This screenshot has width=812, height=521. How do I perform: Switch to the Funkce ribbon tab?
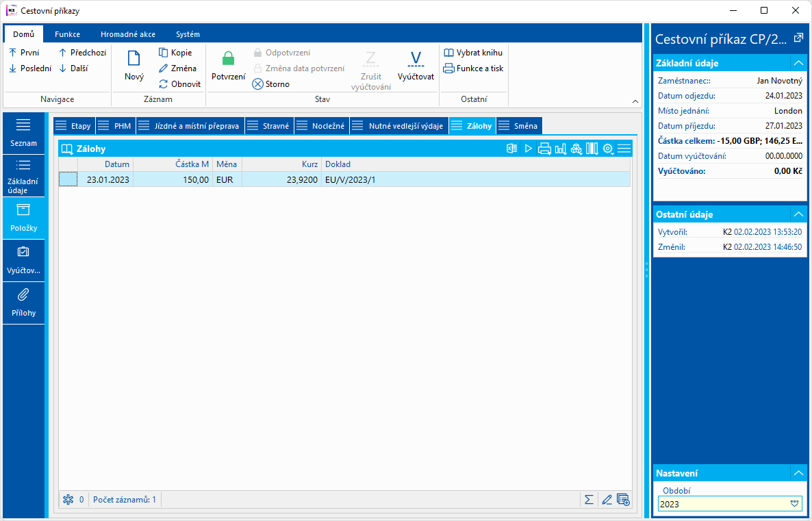tap(67, 34)
